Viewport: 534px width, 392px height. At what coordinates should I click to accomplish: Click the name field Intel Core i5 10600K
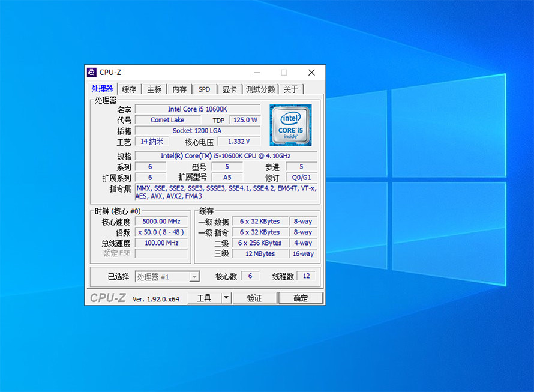pos(197,109)
